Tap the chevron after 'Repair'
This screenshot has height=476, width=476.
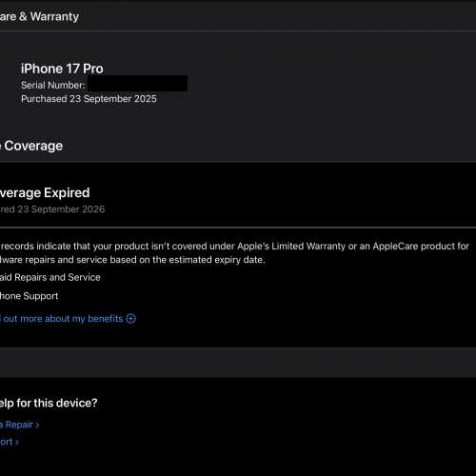tap(37, 426)
